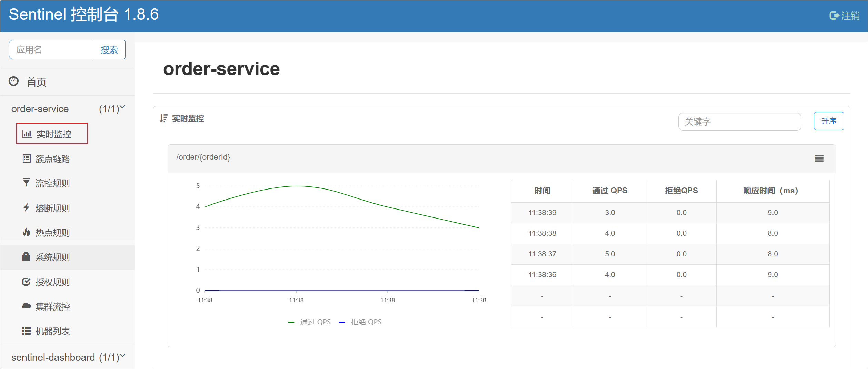
Task: Click the 通过 QPS column header
Action: pos(610,191)
